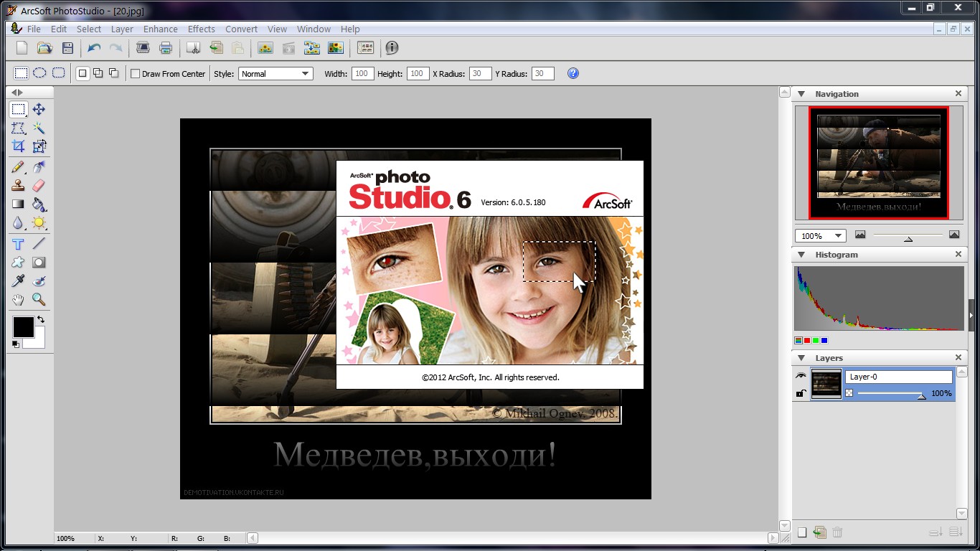Close the Histogram panel
This screenshot has height=551, width=980.
pos(958,255)
